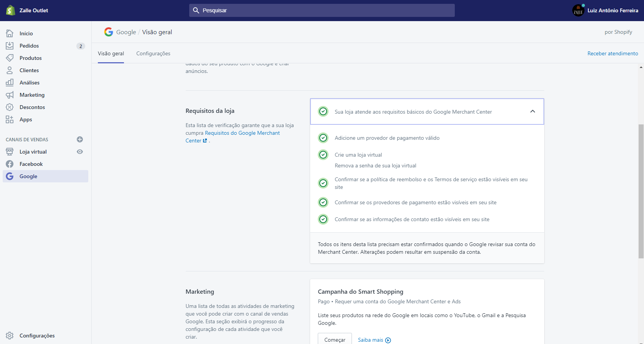Viewport: 644px width, 344px height.
Task: Click check icon for contact information item
Action: (x=324, y=219)
